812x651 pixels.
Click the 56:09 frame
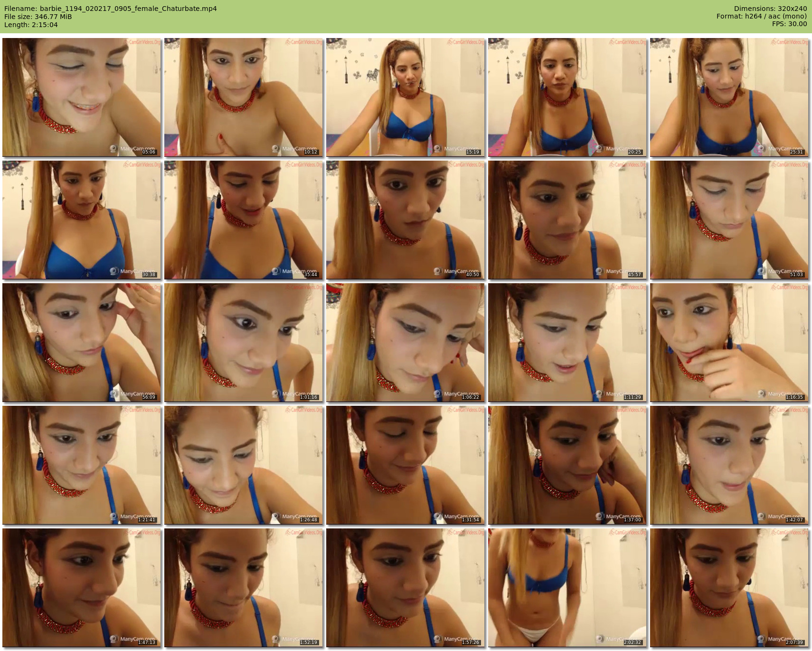tap(82, 343)
